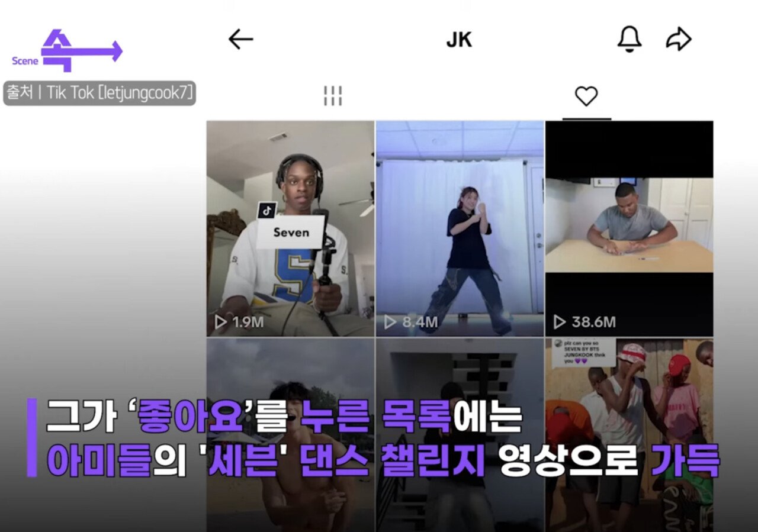Click the JK profile title

459,40
